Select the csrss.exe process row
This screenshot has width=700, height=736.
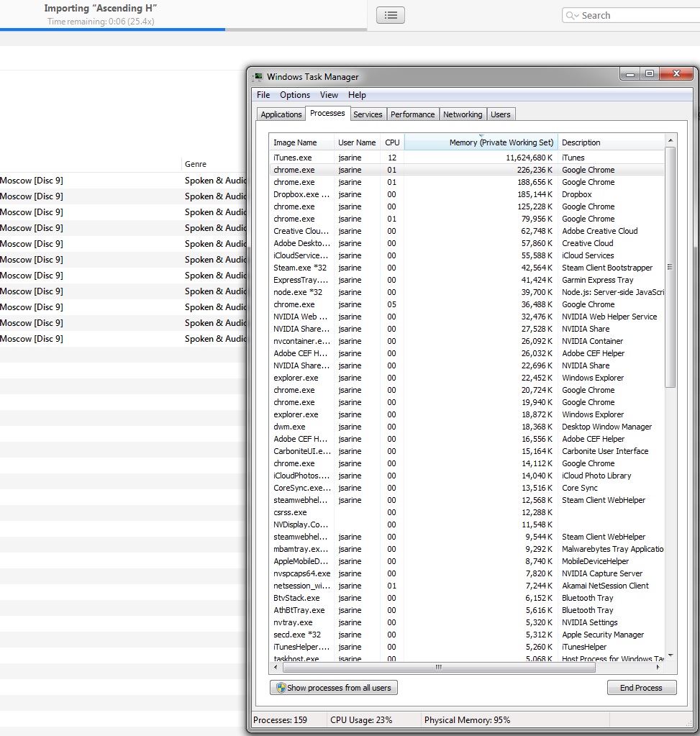(467, 512)
